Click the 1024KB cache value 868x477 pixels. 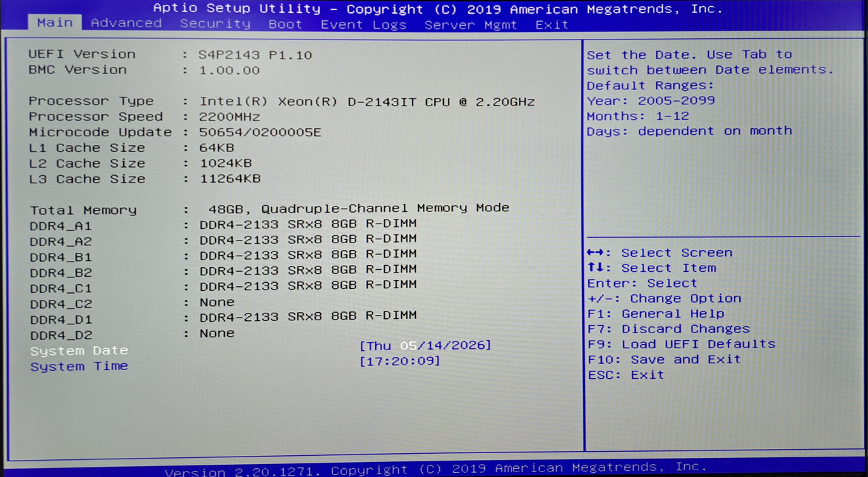(225, 164)
